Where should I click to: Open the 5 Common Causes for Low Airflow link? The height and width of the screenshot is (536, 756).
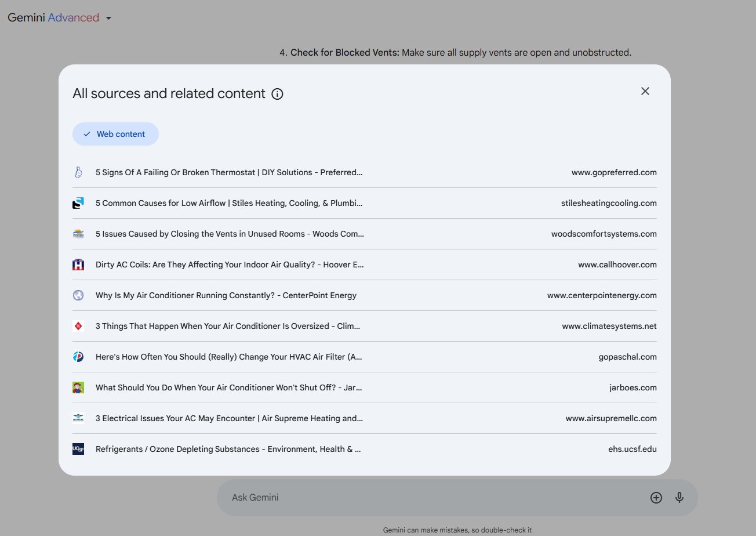[229, 203]
